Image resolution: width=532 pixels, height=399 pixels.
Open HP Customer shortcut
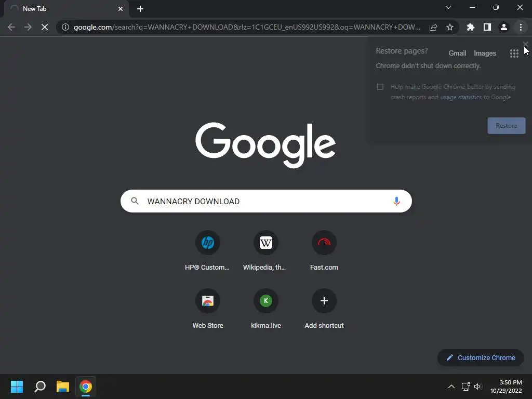pyautogui.click(x=207, y=251)
